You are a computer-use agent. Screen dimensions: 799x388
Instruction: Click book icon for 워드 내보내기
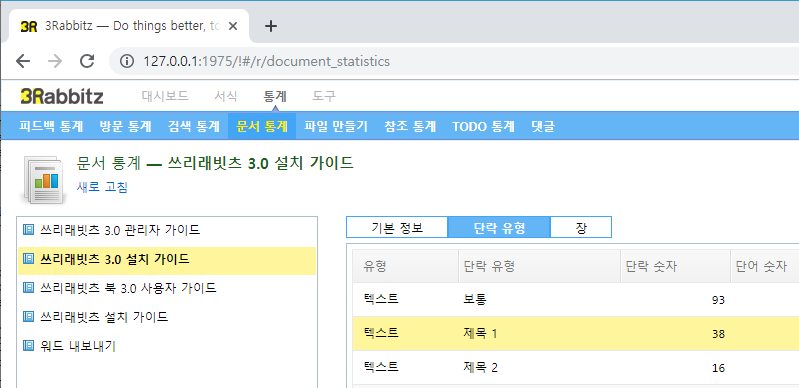point(29,346)
